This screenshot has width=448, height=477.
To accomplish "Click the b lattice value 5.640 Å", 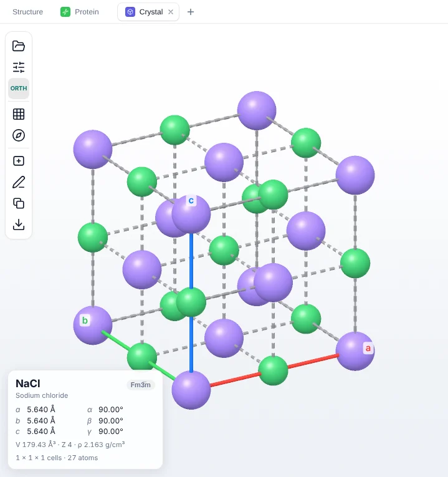I will (41, 420).
